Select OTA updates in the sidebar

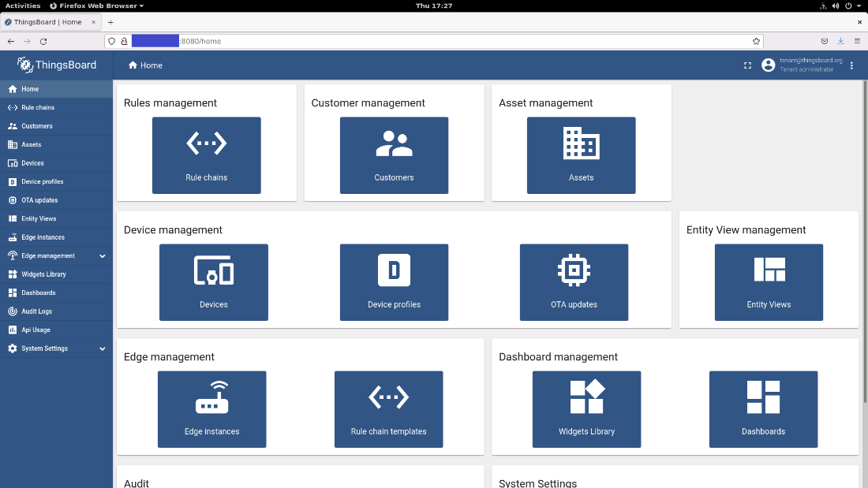coord(57,200)
